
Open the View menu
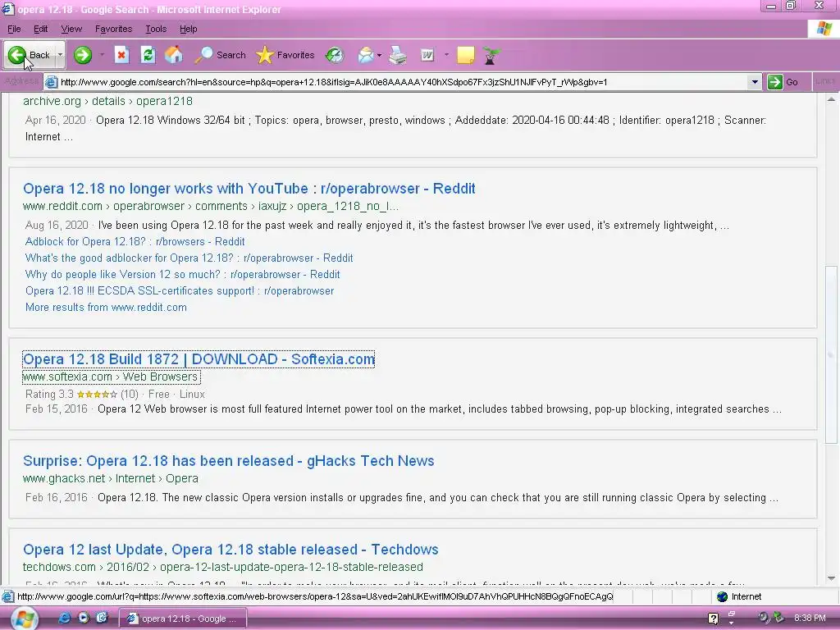click(x=71, y=29)
